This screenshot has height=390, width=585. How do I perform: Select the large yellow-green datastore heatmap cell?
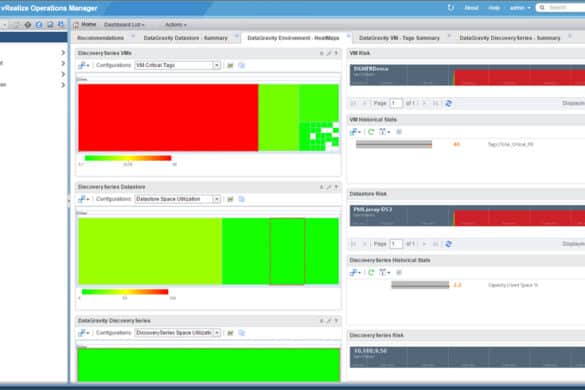point(150,251)
